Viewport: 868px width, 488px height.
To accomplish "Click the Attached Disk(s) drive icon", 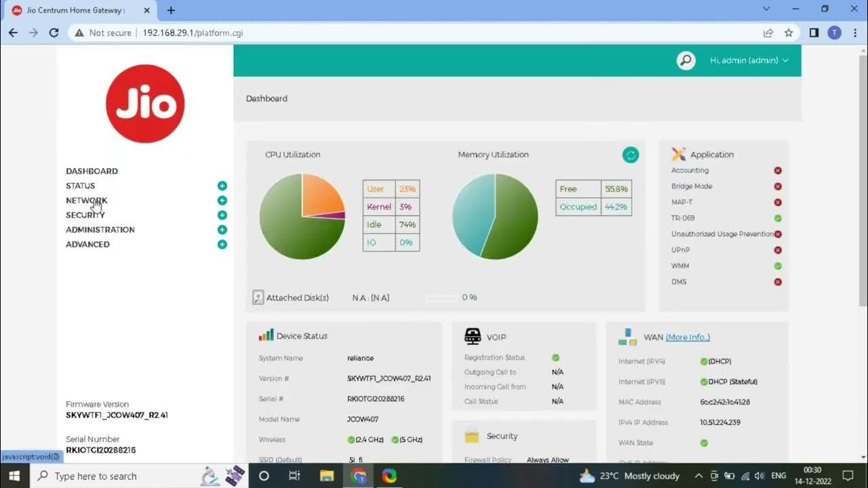I will click(x=258, y=298).
